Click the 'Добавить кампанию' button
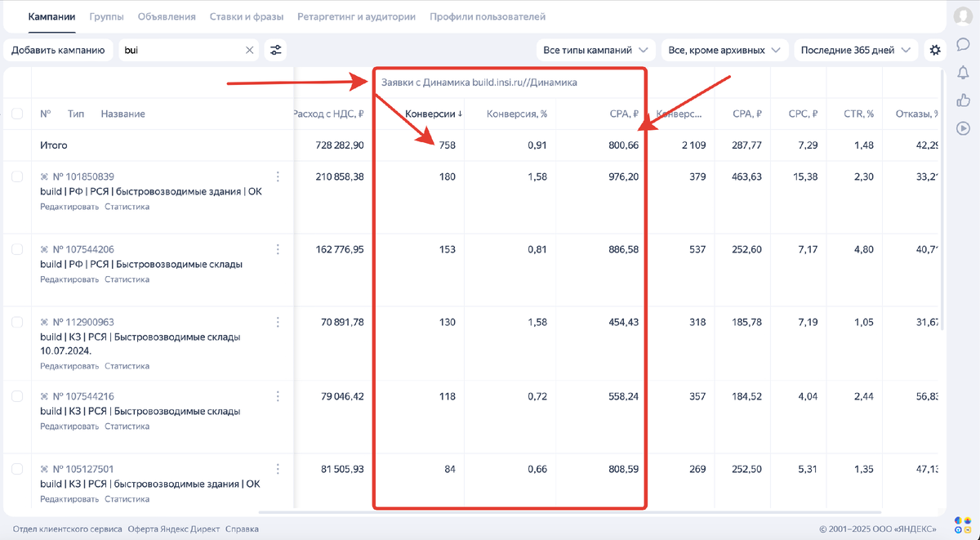This screenshot has width=980, height=540. [58, 51]
